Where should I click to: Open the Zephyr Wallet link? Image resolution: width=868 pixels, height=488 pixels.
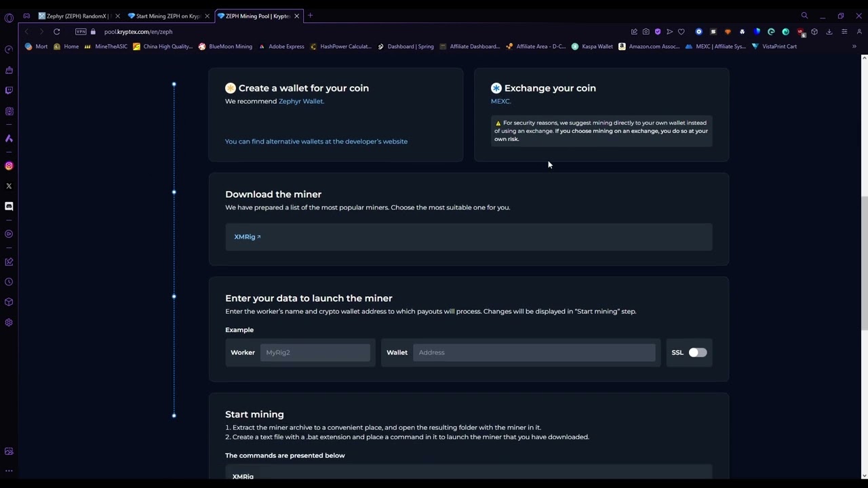(x=301, y=101)
